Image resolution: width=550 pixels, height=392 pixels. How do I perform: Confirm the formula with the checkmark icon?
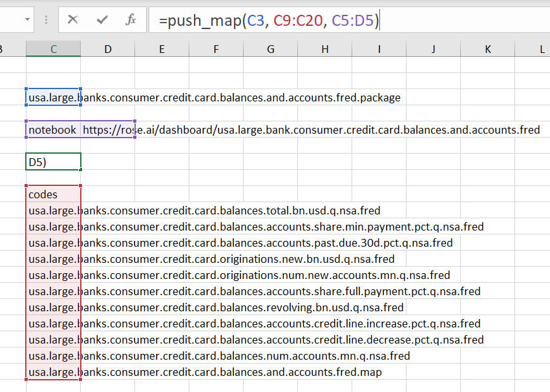tap(102, 19)
